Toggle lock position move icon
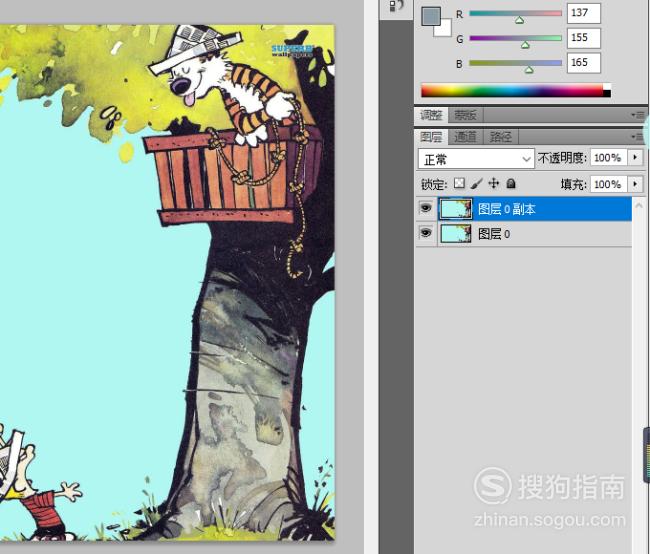 [x=494, y=183]
